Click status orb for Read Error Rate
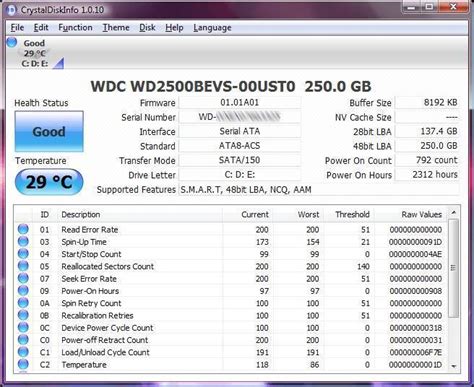The height and width of the screenshot is (387, 474). (23, 229)
